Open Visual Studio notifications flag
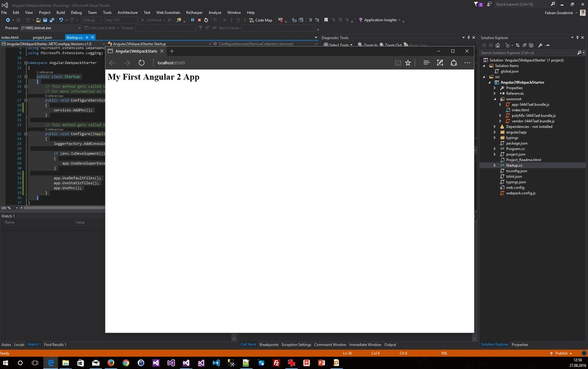 (x=478, y=4)
